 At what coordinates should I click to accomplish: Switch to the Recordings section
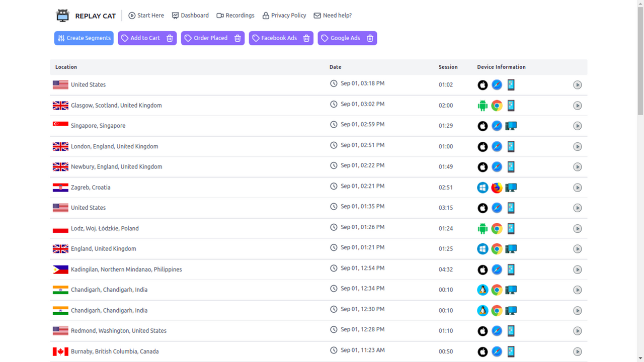[235, 15]
